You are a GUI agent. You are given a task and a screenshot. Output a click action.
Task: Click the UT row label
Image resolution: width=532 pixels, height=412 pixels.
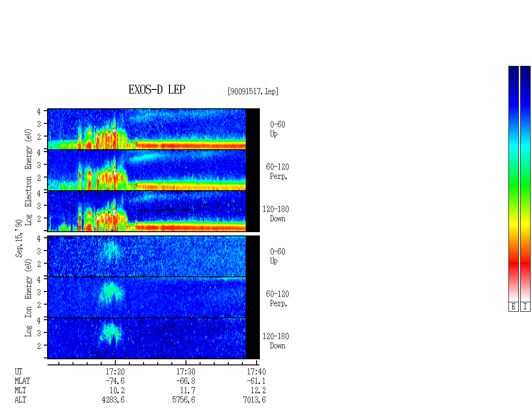18,372
